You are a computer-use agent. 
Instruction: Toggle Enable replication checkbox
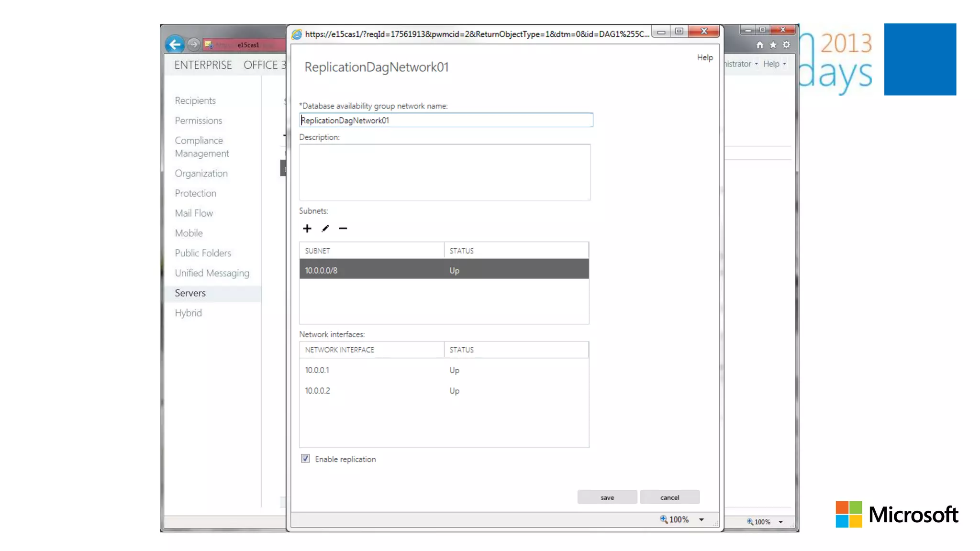(x=305, y=459)
